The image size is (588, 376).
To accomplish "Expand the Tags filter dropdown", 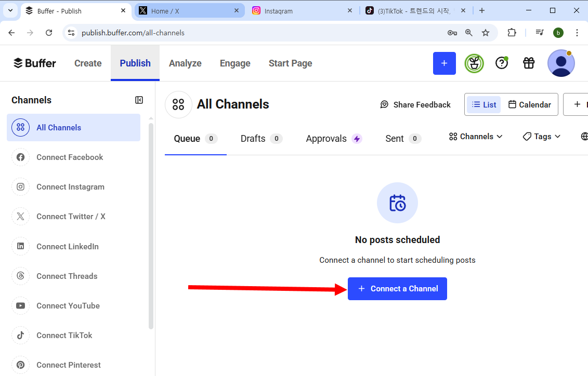I will coord(542,136).
